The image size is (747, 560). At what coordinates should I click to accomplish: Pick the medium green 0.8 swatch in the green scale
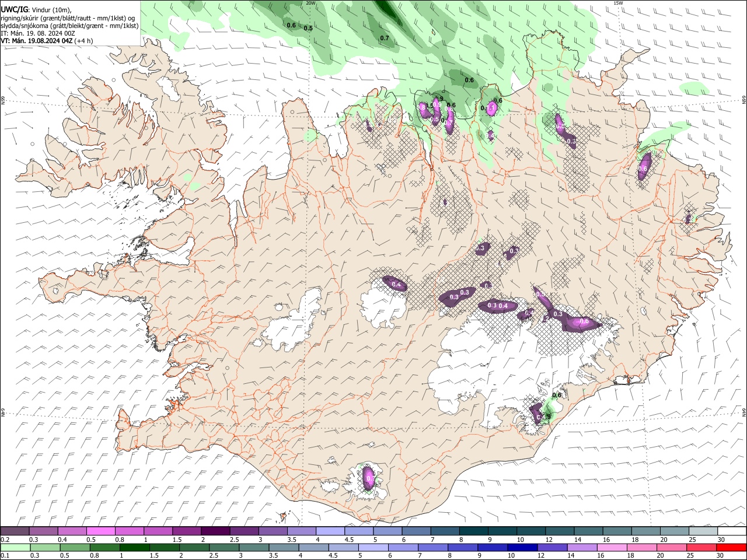105,547
